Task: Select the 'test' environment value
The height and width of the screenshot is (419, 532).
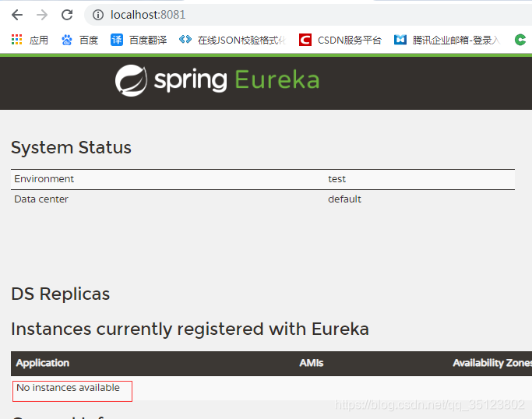Action: pyautogui.click(x=337, y=179)
